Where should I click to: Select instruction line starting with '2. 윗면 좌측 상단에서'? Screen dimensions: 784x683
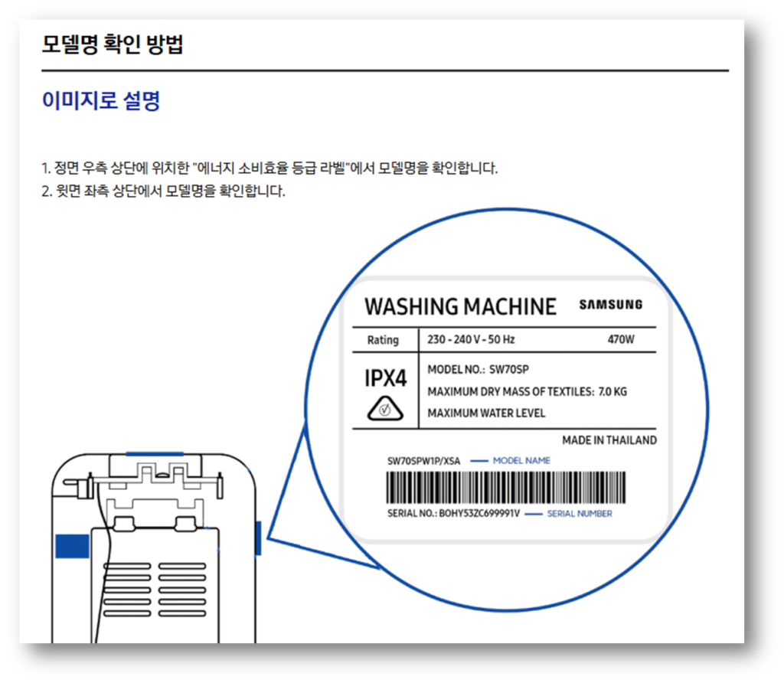tap(163, 191)
